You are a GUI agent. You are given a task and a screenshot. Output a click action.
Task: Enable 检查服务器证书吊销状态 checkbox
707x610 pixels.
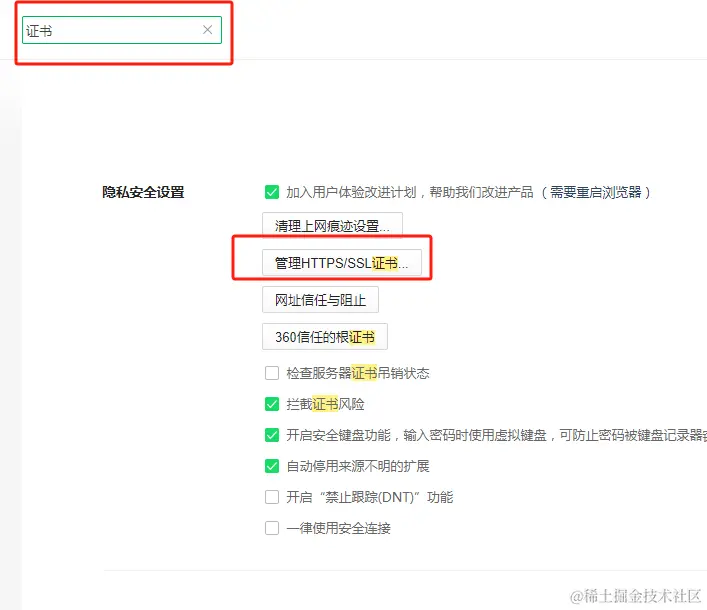point(272,373)
